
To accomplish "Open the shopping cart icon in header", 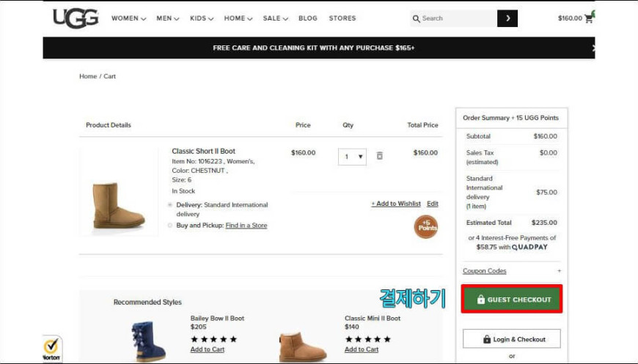I will click(589, 18).
